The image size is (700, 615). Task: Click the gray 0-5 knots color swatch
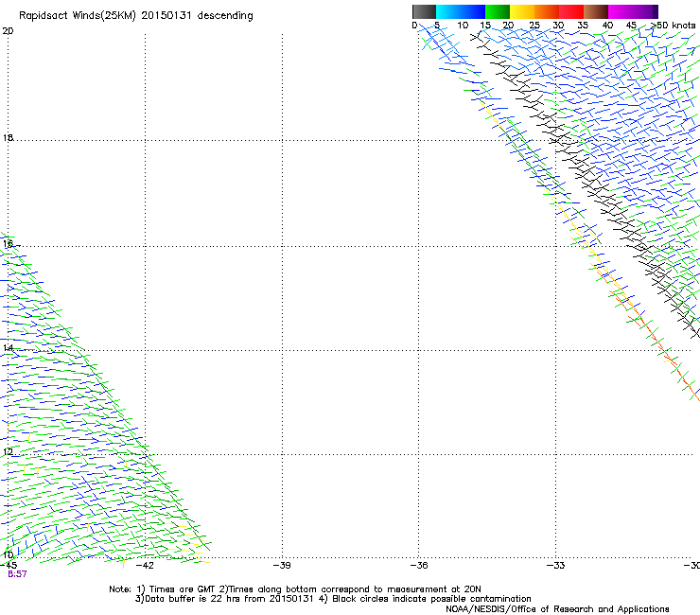(424, 11)
